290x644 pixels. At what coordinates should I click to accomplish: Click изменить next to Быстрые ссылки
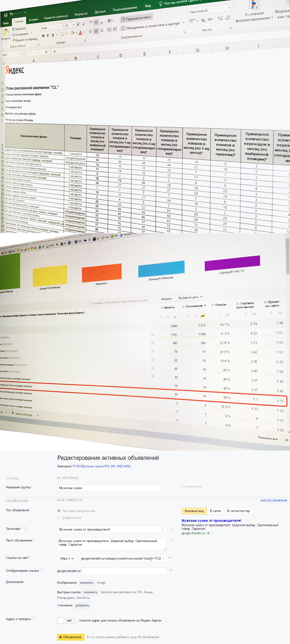(91, 592)
